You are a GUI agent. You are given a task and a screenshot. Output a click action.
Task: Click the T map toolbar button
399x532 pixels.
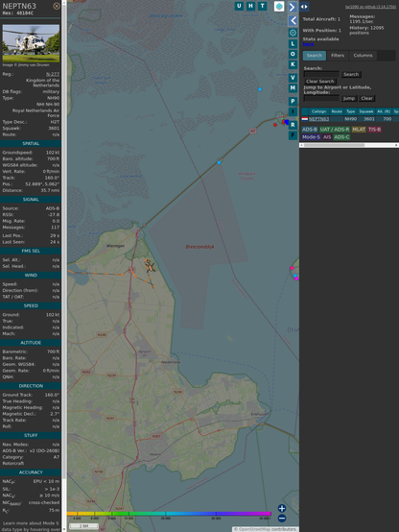click(x=262, y=6)
